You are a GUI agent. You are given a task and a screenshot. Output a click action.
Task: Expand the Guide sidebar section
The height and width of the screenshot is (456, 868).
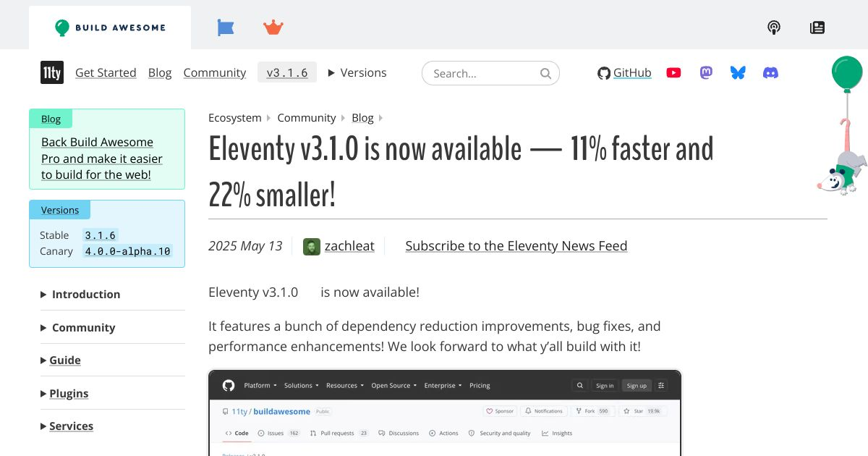61,360
